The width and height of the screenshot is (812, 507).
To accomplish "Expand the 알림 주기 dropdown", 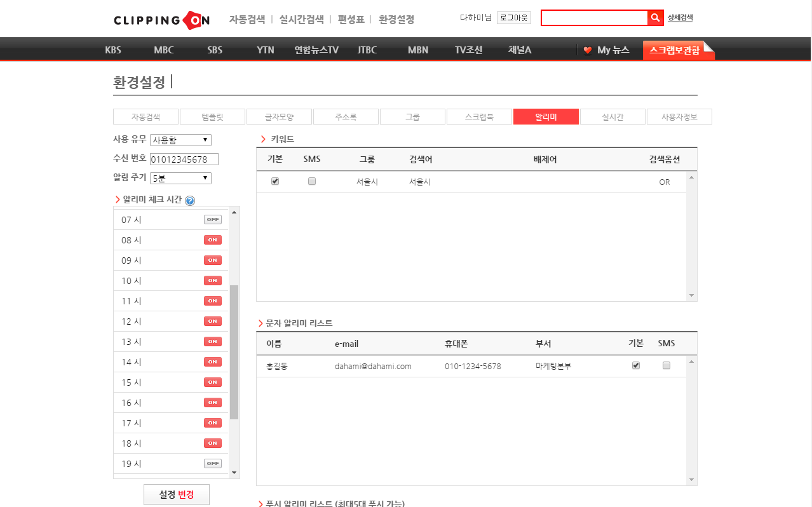I will pos(180,178).
